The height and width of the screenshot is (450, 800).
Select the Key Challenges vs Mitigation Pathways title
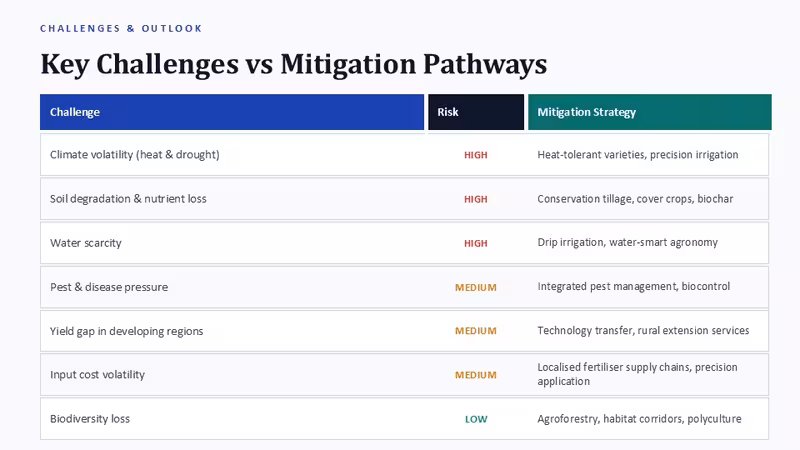293,64
